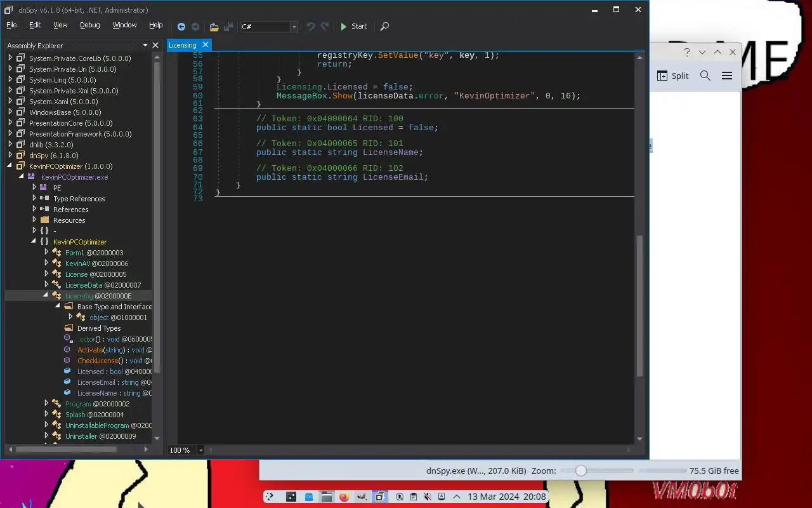This screenshot has width=812, height=508.
Task: Collapse KevinPCOptimizer (1.0.0.0) assembly node
Action: click(10, 166)
